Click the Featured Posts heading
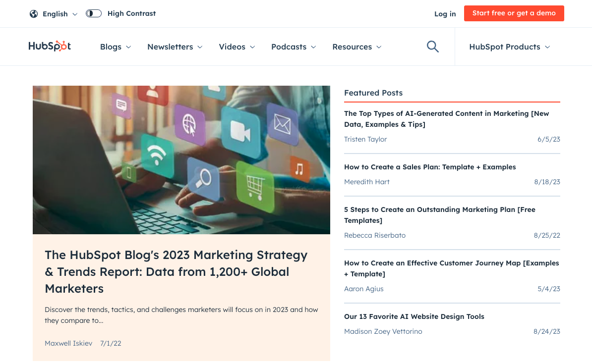The width and height of the screenshot is (592, 364). point(373,93)
